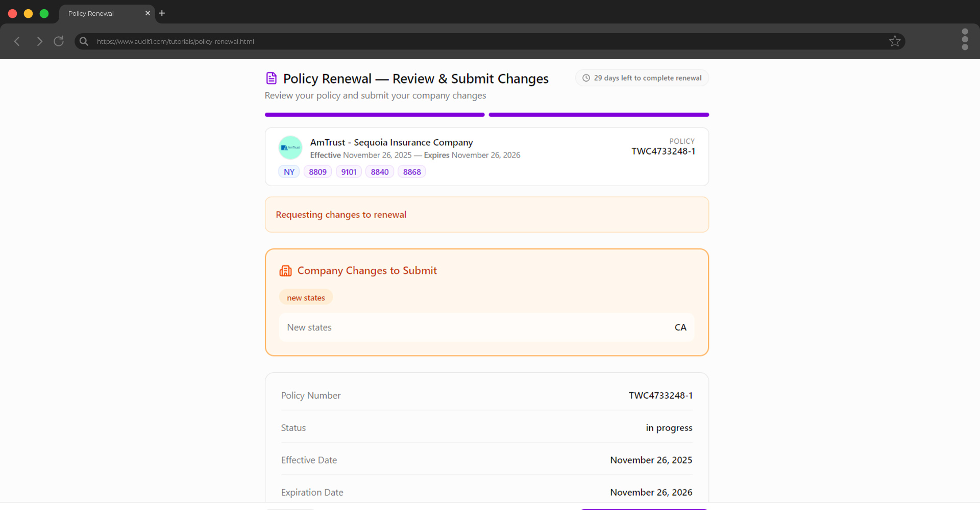Select the Policy Renewal browser tab
The image size is (980, 510).
tap(100, 13)
